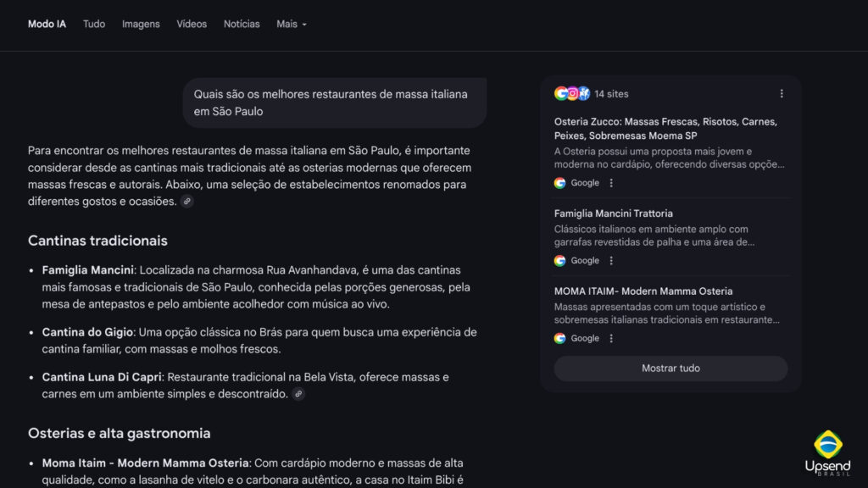868x488 pixels.
Task: Open options for Famiglia Mancini Trattoria source
Action: (611, 261)
